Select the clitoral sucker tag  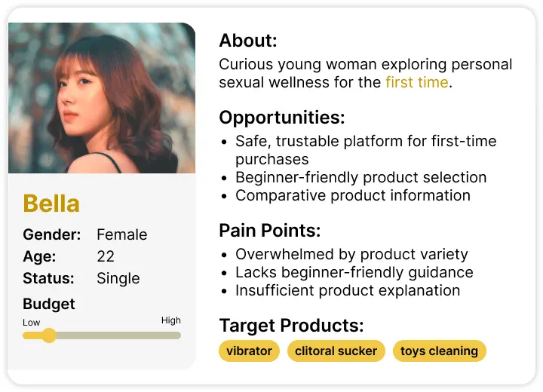coord(336,351)
